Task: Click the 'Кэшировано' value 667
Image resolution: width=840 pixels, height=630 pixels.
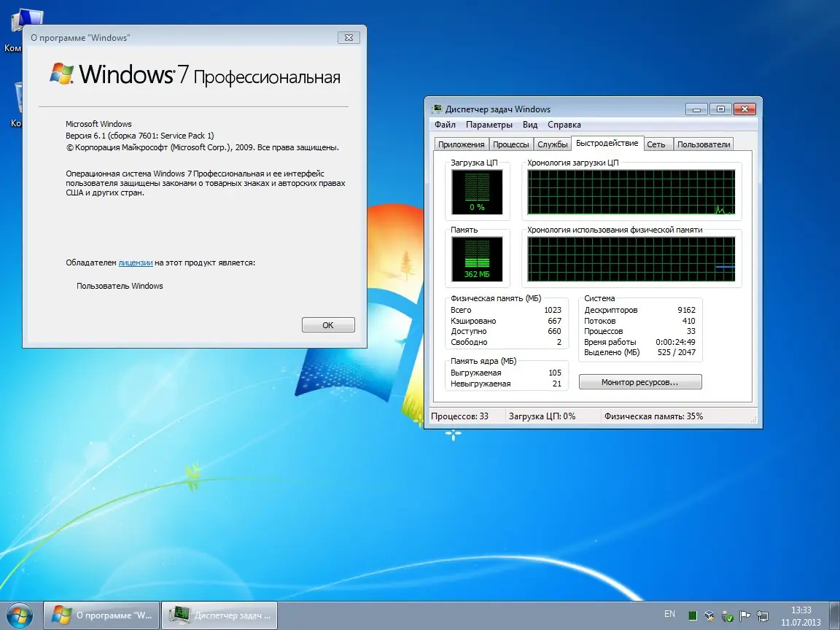Action: pyautogui.click(x=554, y=321)
